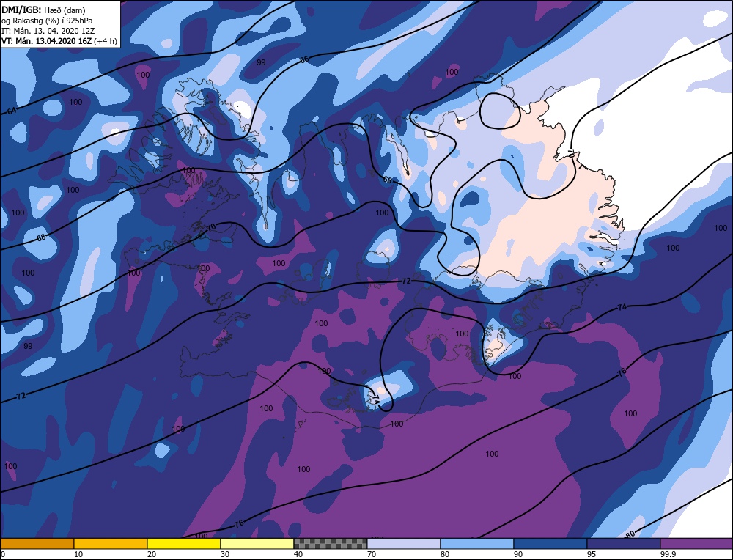The height and width of the screenshot is (560, 733).
Task: Click the dark orange 0–10 legend swatch
Action: (37, 543)
